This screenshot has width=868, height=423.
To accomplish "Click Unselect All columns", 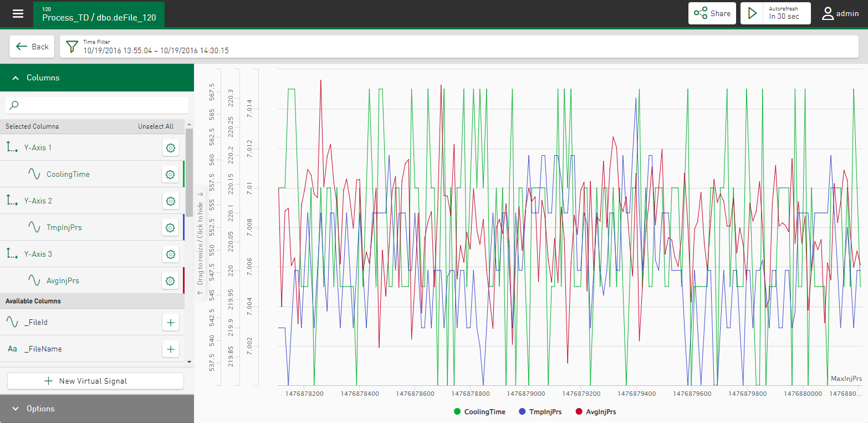I will [155, 126].
